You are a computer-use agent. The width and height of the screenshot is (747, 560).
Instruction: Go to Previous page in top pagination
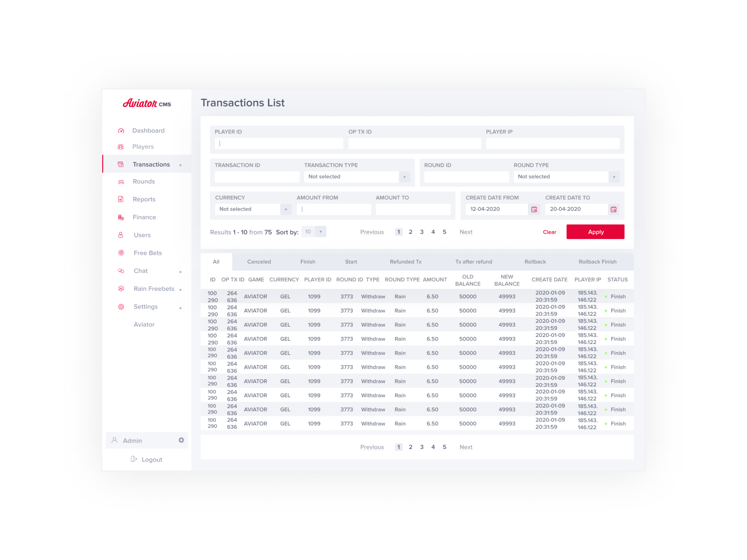372,232
